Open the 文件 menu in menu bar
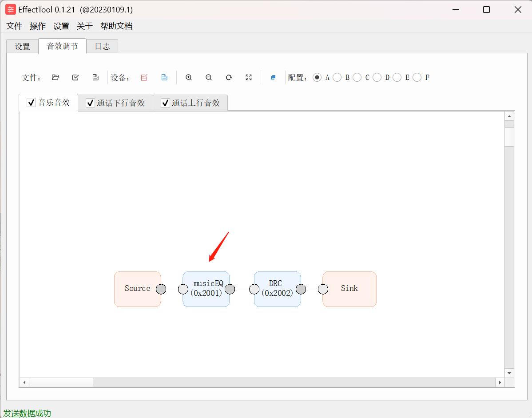Image resolution: width=532 pixels, height=418 pixels. (14, 26)
